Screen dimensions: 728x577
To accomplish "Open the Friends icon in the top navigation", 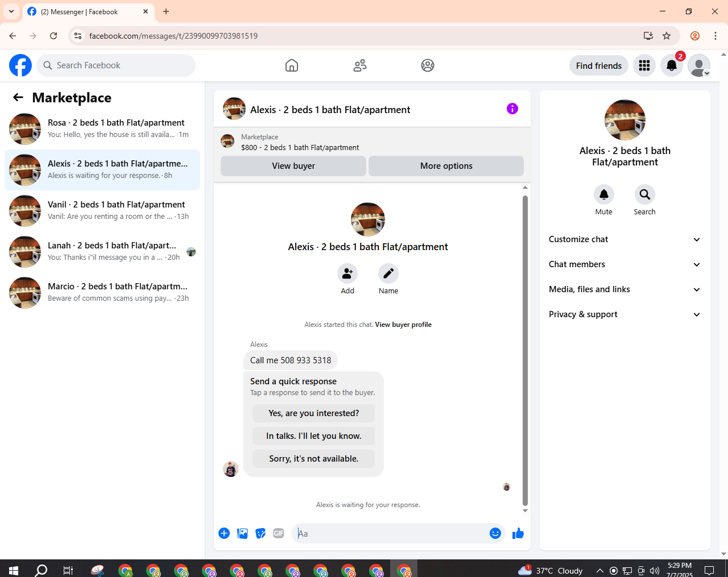I will (360, 65).
